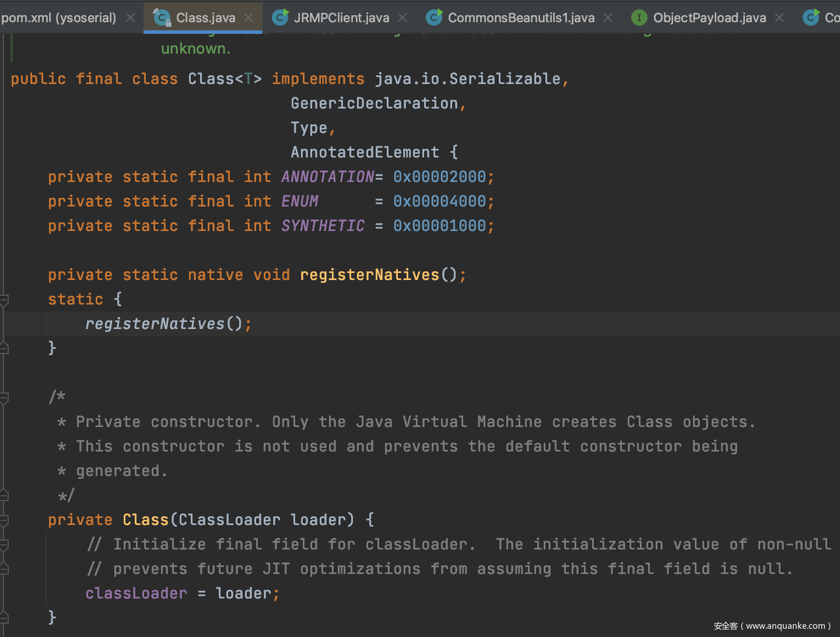The height and width of the screenshot is (637, 840).
Task: Switch to the ObjectPayload.java tab
Action: [709, 17]
